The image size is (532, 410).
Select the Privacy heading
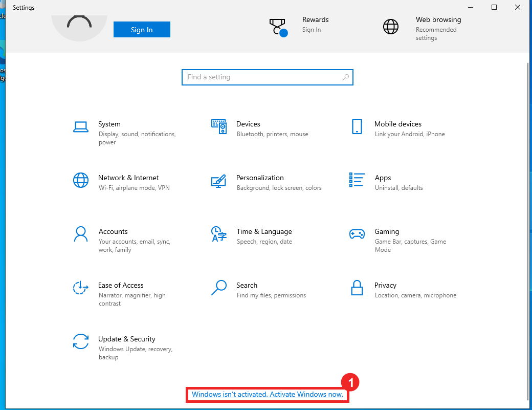pos(385,286)
